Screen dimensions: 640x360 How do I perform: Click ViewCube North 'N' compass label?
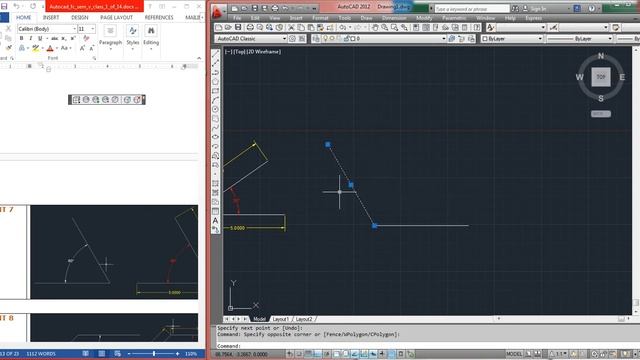click(601, 56)
